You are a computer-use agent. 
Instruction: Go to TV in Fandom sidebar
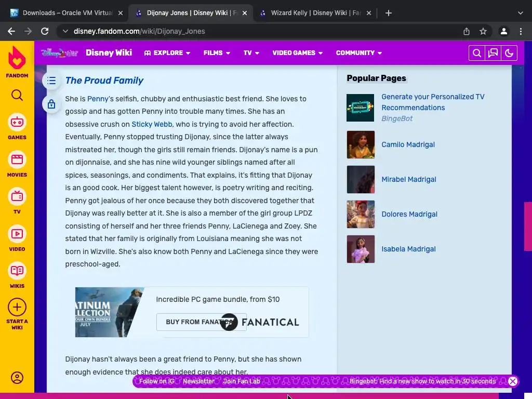pyautogui.click(x=17, y=201)
